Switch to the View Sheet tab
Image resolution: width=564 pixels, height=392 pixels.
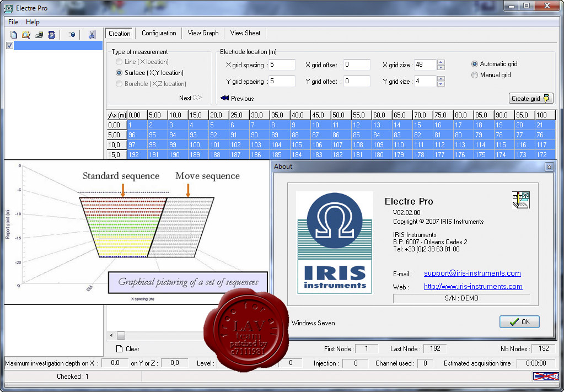[245, 33]
